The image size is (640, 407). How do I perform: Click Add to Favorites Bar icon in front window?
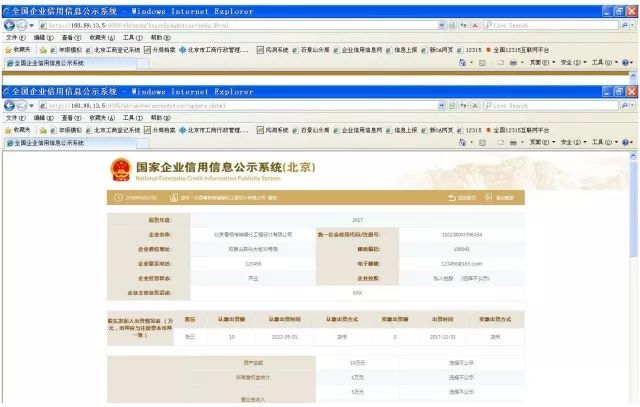pos(43,130)
